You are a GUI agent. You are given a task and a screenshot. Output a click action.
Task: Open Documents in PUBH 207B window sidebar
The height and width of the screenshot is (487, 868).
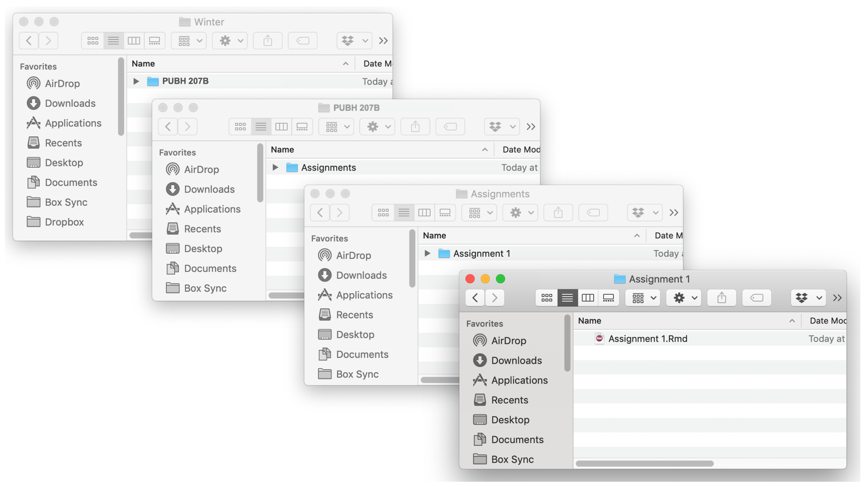tap(201, 268)
